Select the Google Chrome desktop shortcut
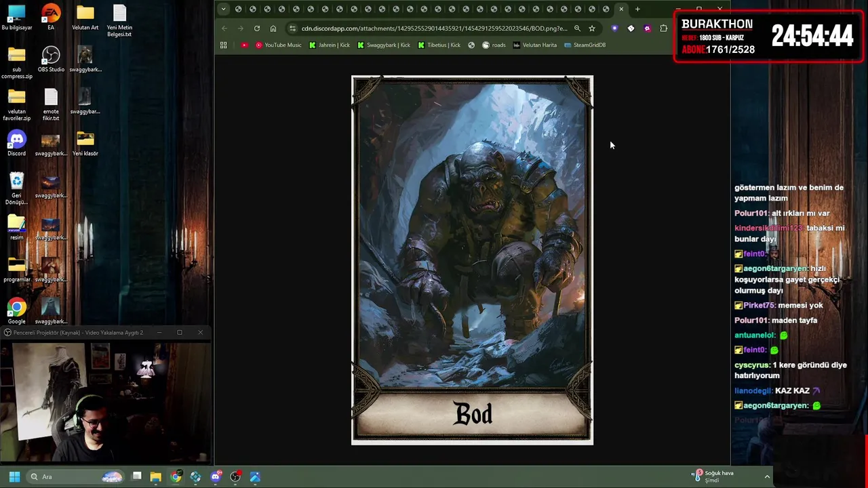 click(16, 312)
